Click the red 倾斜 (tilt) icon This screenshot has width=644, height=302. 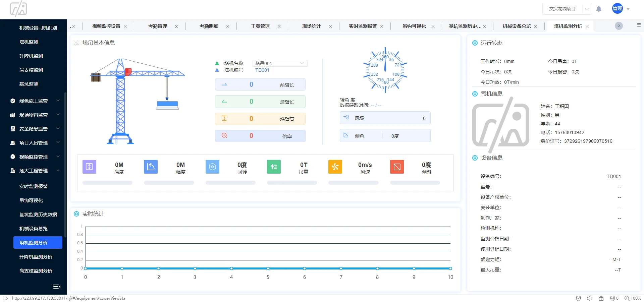tap(397, 167)
